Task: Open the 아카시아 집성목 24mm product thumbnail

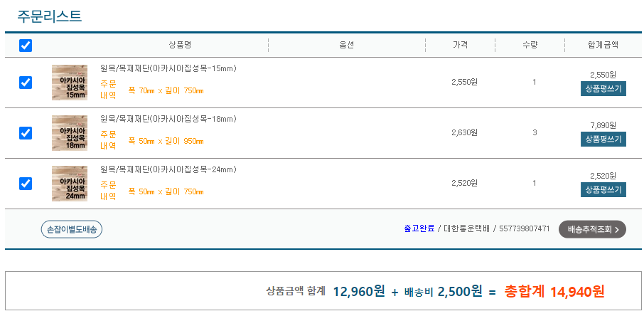Action: click(x=70, y=184)
